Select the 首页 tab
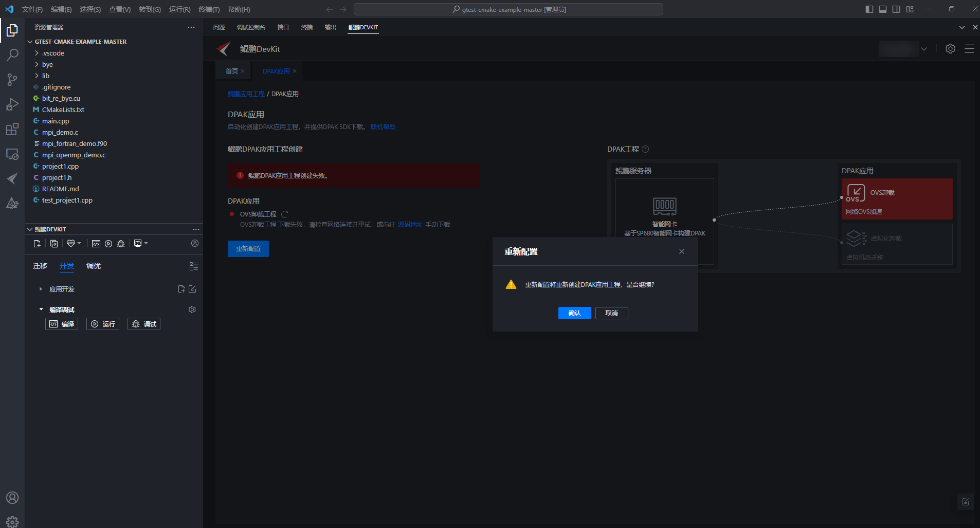Screen dimensions: 980x528 tap(232, 71)
